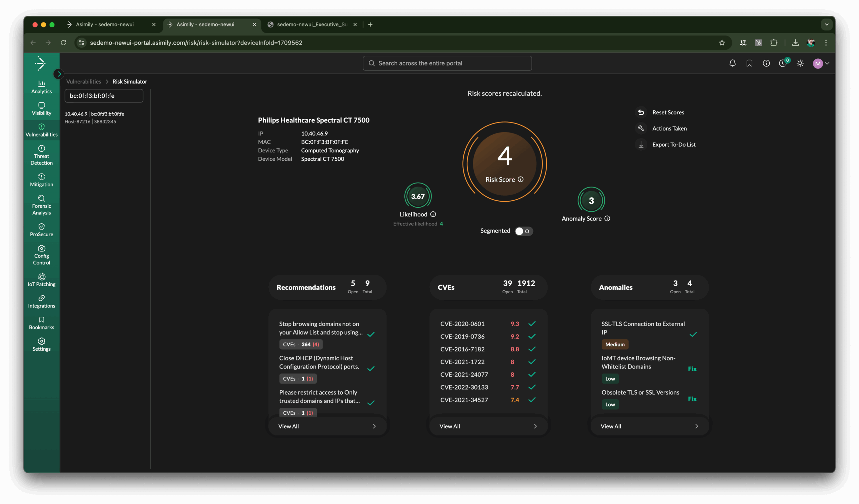This screenshot has height=504, width=859.
Task: Toggle light theme with the sun icon
Action: tap(800, 63)
